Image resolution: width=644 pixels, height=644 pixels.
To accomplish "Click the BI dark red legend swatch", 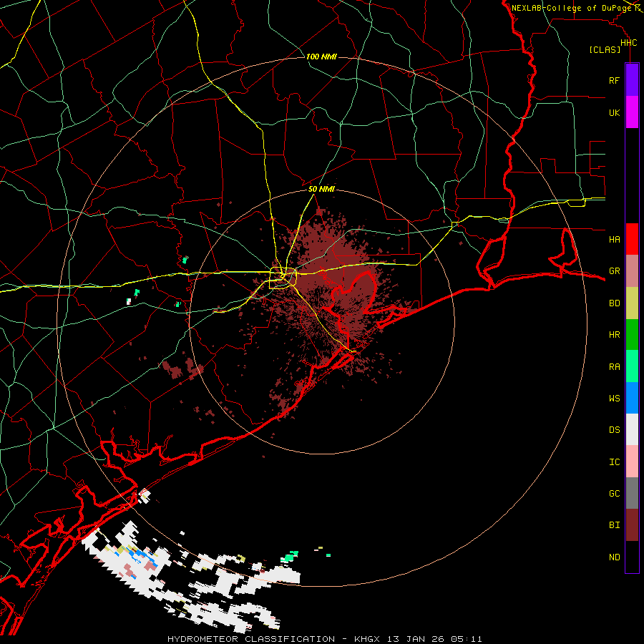I will pyautogui.click(x=632, y=525).
